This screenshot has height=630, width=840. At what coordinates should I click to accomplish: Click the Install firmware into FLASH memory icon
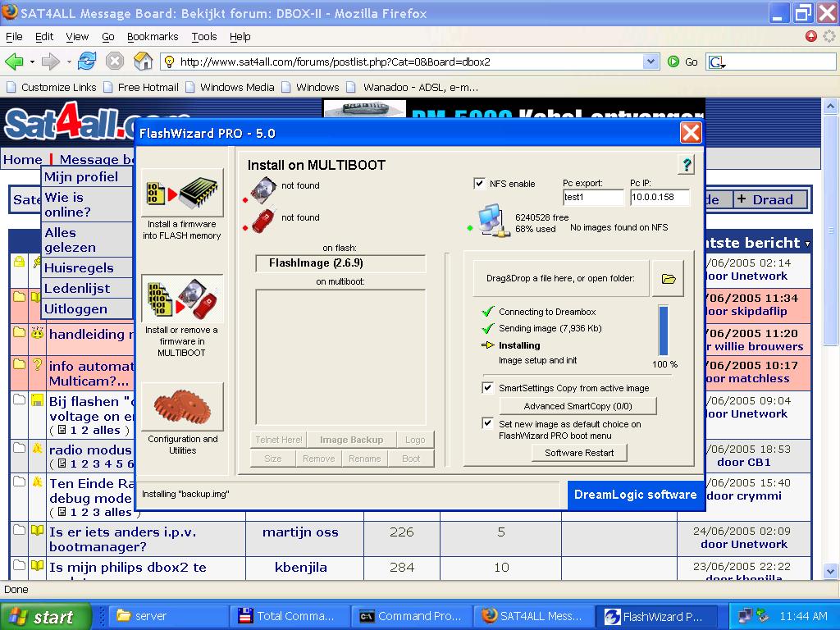pyautogui.click(x=182, y=192)
